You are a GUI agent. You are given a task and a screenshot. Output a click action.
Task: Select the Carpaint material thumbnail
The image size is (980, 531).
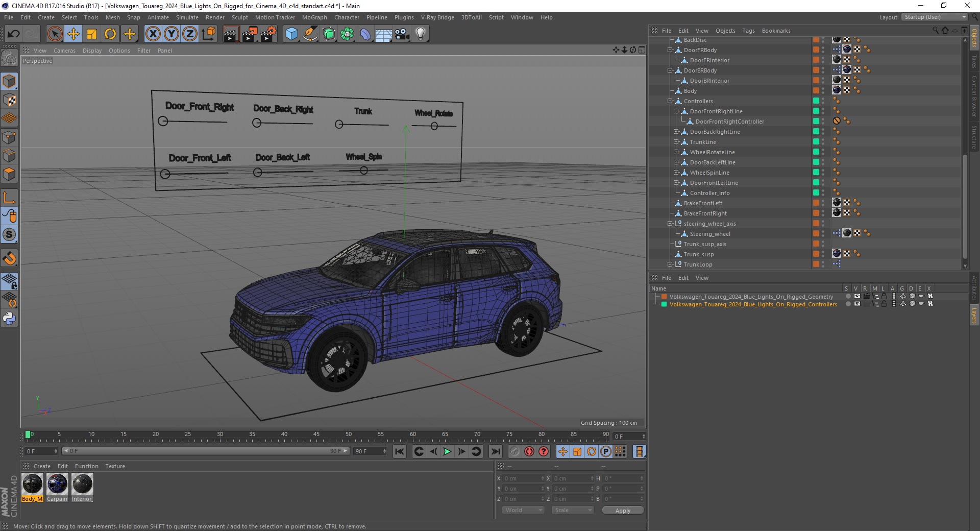tap(57, 488)
